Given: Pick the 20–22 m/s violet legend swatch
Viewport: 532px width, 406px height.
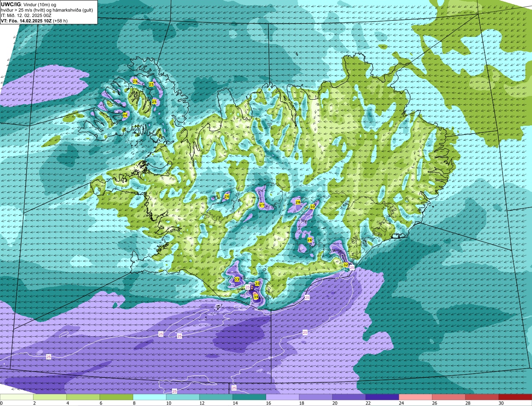Looking at the screenshot, I should pos(349,397).
